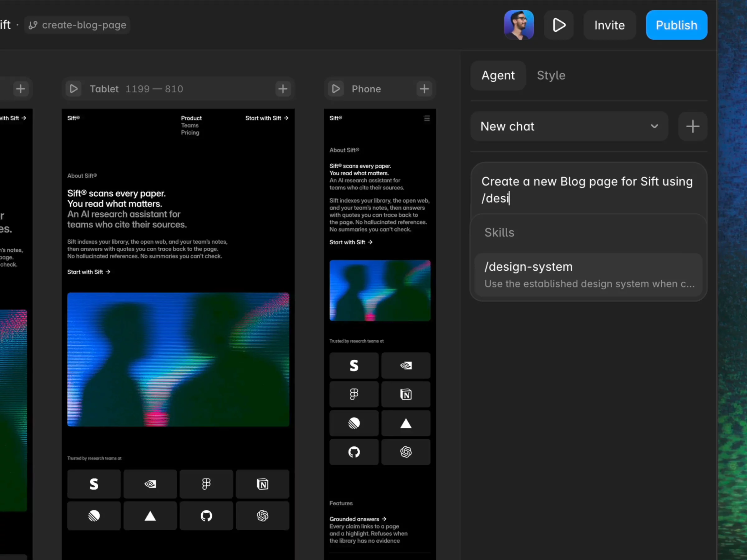The image size is (747, 560).
Task: Click the OpenAI logo tile in Phone preview
Action: (406, 452)
